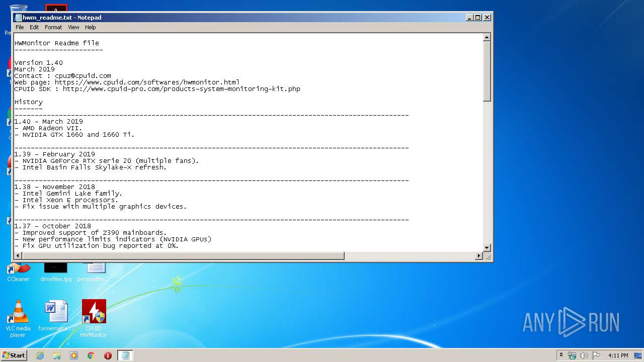Maximize the Notepad window
Screen dimensions: 644x362
tap(478, 17)
